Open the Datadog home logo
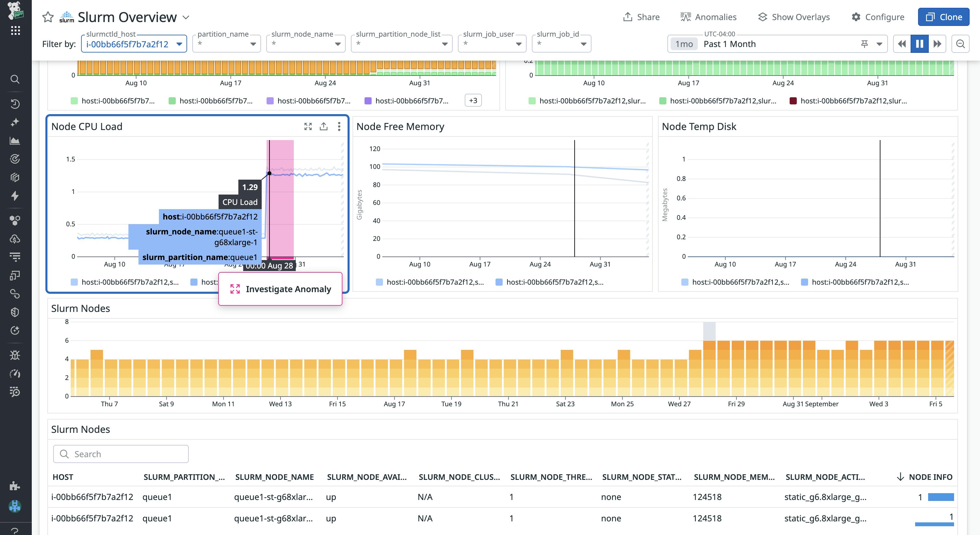980x535 pixels. click(15, 10)
